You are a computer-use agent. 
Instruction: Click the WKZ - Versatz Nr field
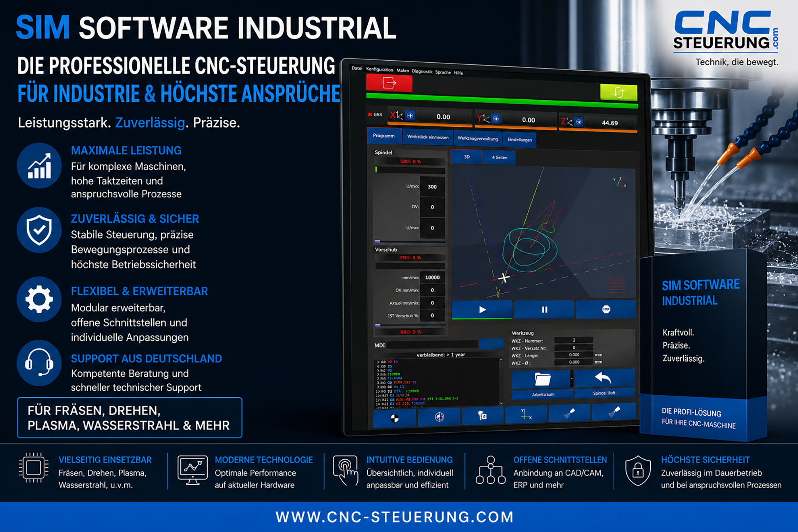click(x=574, y=347)
